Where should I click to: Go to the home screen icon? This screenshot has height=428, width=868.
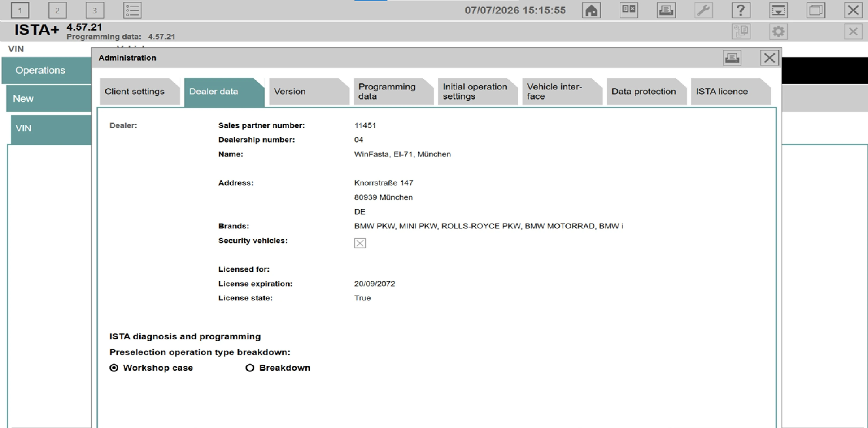pos(591,10)
